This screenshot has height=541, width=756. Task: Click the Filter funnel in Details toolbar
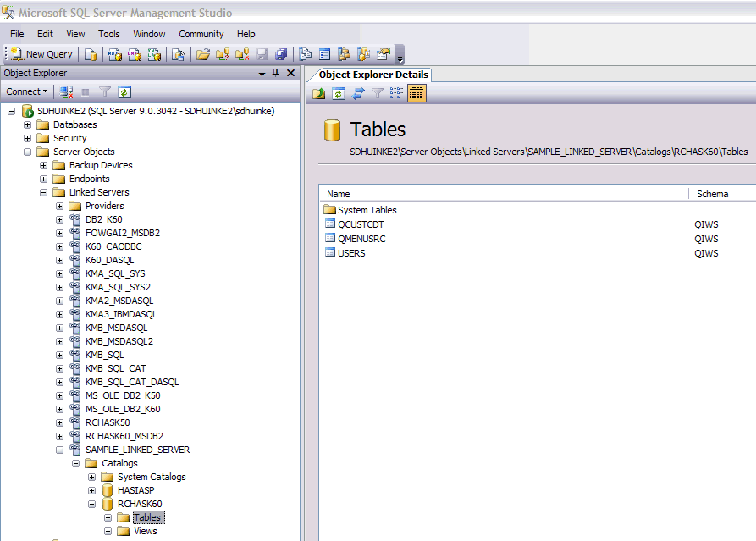[x=378, y=93]
